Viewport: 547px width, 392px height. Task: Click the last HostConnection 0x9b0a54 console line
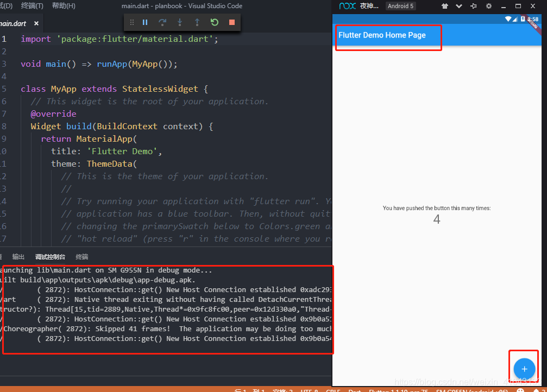[x=166, y=339]
